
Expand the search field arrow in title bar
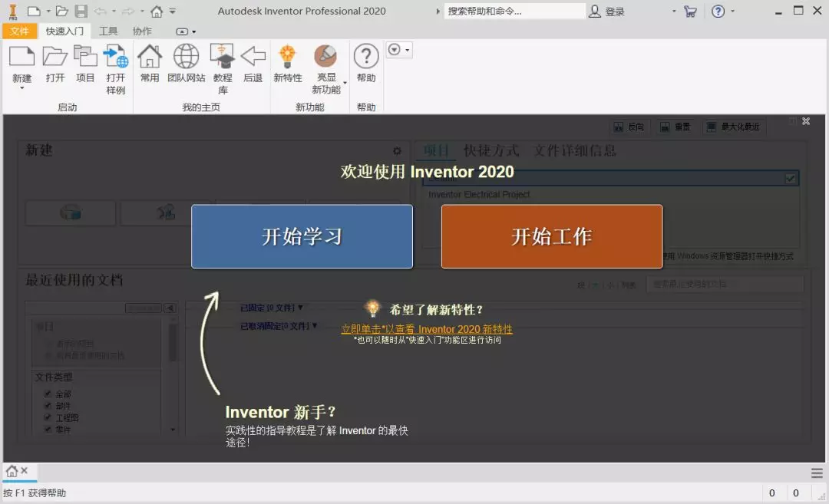[x=438, y=11]
